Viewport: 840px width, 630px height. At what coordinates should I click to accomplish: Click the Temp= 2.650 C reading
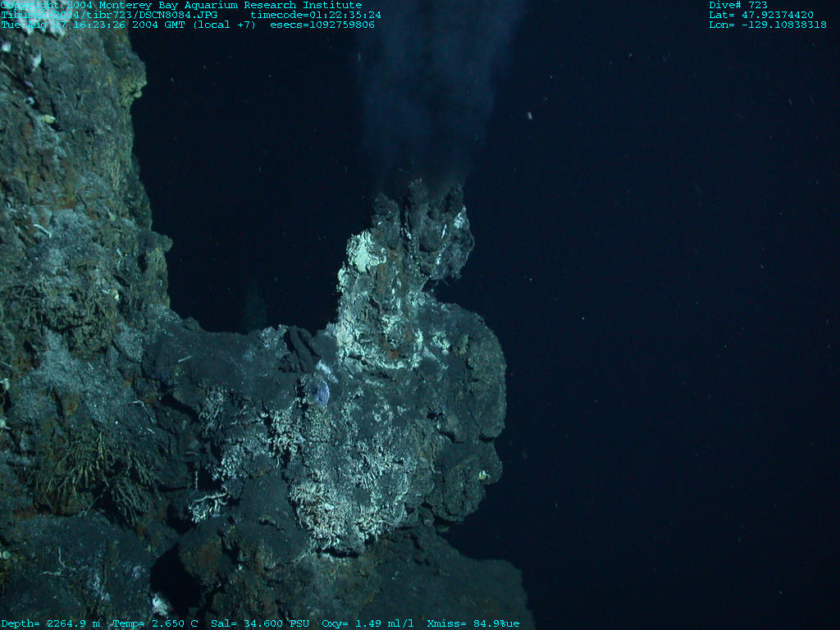pyautogui.click(x=155, y=623)
